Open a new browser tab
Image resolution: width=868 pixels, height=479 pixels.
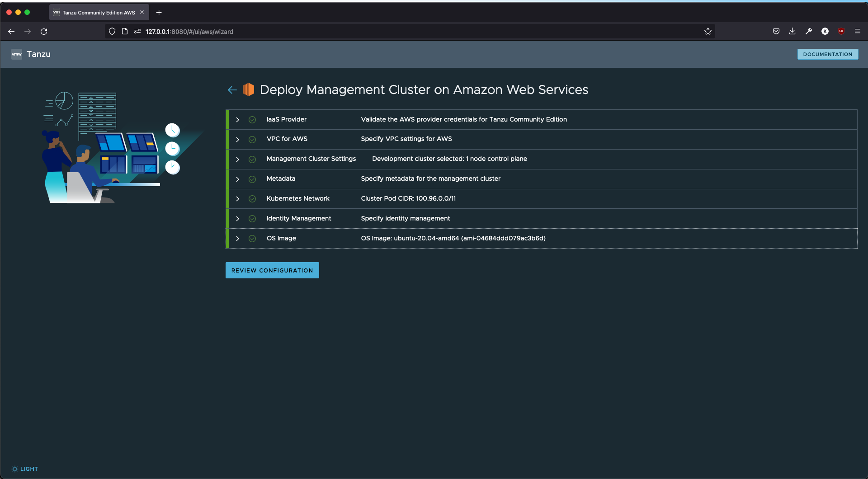[159, 13]
